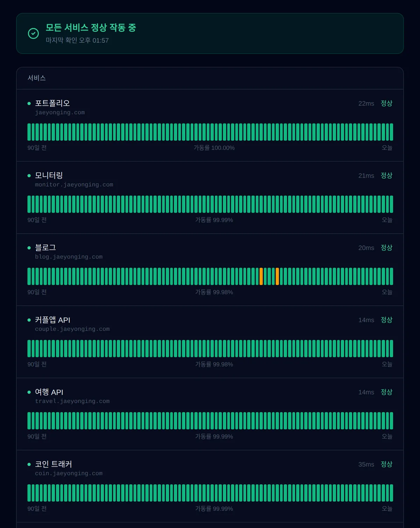
Task: Click the status dot beside 여행 API
Action: 29,392
